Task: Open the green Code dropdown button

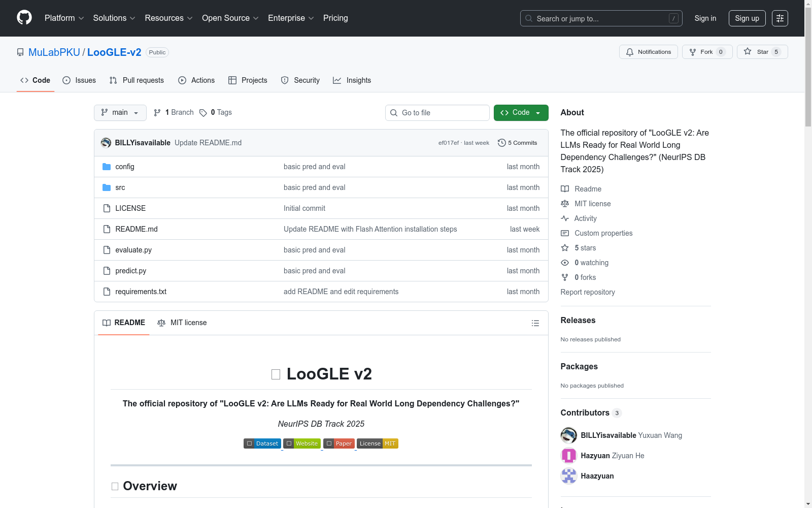Action: tap(521, 113)
